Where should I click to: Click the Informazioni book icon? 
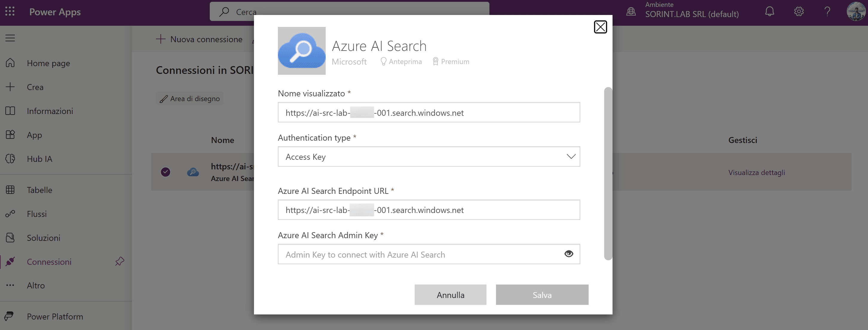(x=10, y=111)
